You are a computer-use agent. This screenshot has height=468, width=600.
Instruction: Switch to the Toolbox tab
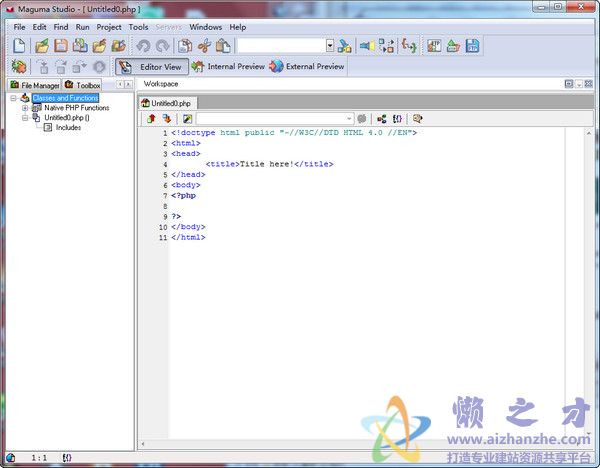click(x=82, y=85)
